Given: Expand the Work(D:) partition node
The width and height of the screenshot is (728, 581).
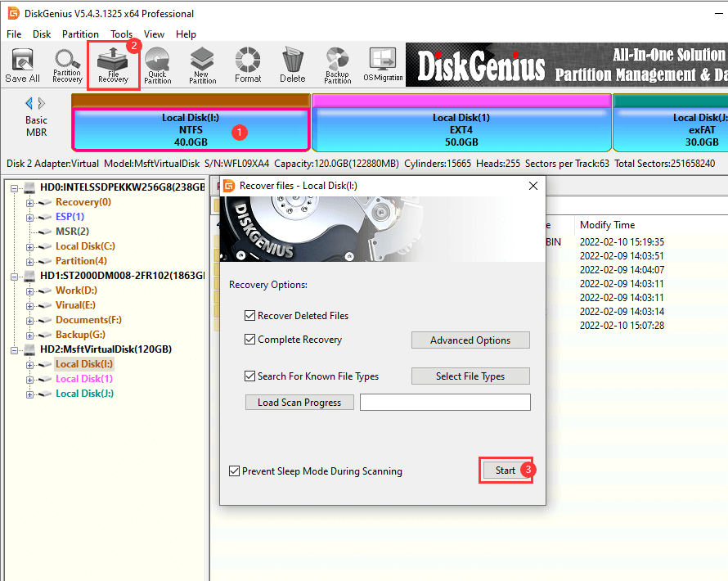Looking at the screenshot, I should point(30,290).
